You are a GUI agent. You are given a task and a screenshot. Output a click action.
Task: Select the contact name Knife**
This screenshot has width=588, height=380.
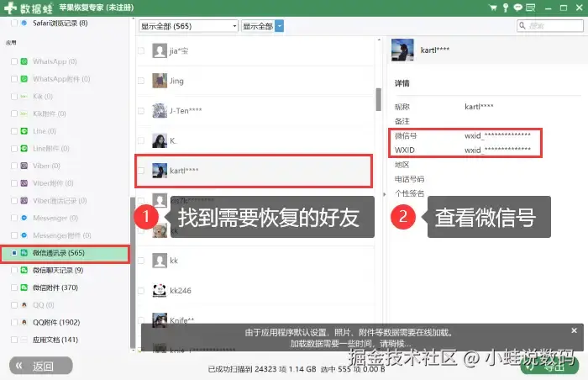(x=182, y=320)
